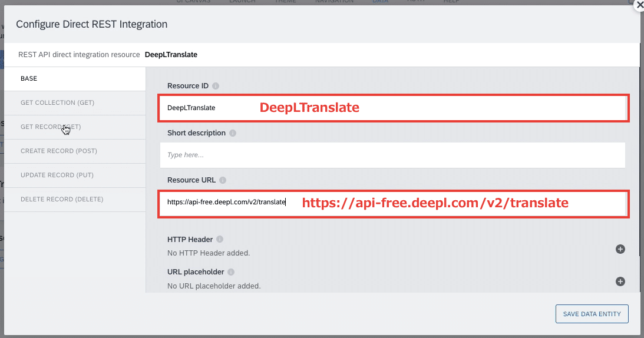Image resolution: width=644 pixels, height=338 pixels.
Task: Click the 'REST API direct integration resource' label
Action: pyautogui.click(x=79, y=55)
